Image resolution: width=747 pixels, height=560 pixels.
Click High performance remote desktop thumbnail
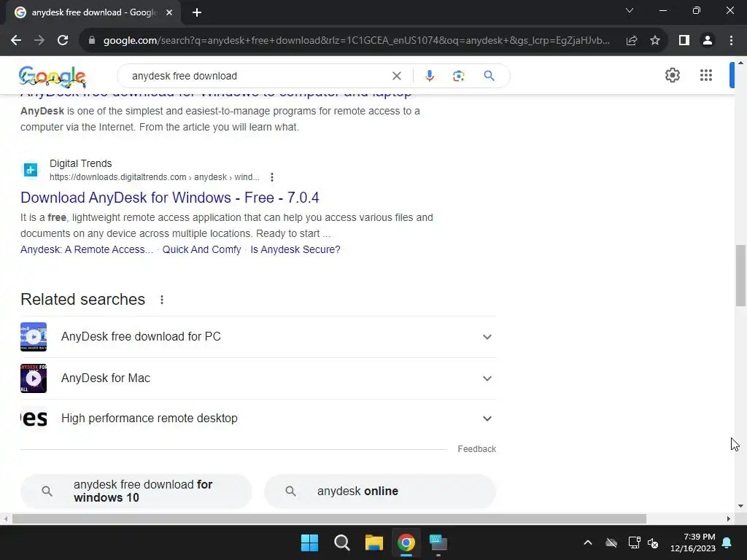34,419
